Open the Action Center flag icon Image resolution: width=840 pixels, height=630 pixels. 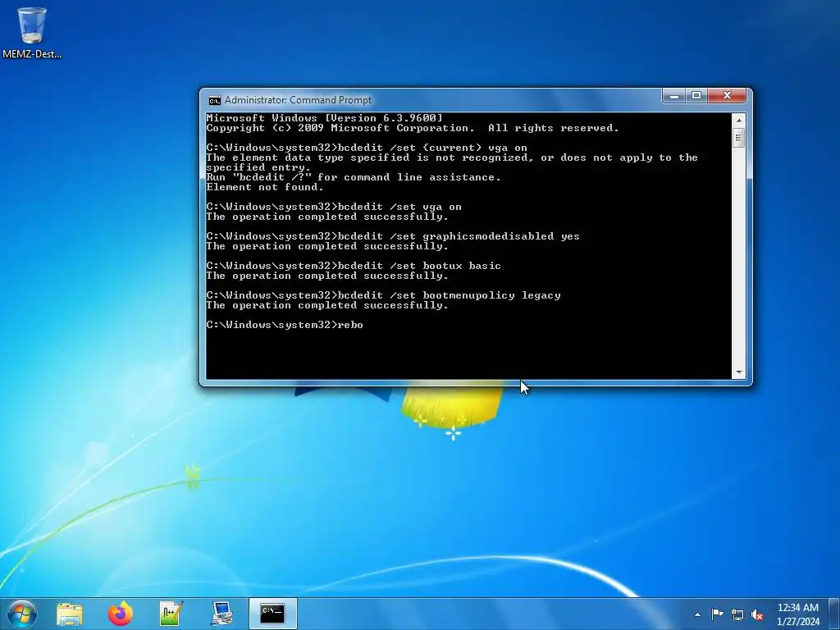pyautogui.click(x=717, y=614)
